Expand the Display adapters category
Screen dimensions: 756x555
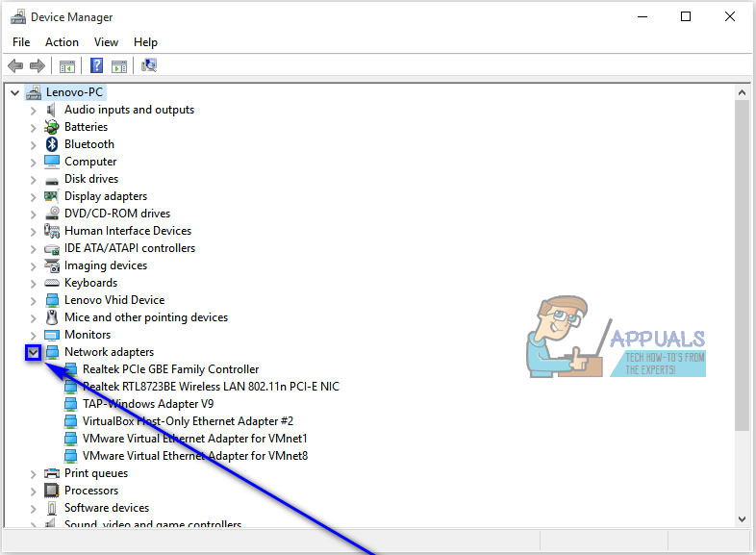click(x=33, y=197)
